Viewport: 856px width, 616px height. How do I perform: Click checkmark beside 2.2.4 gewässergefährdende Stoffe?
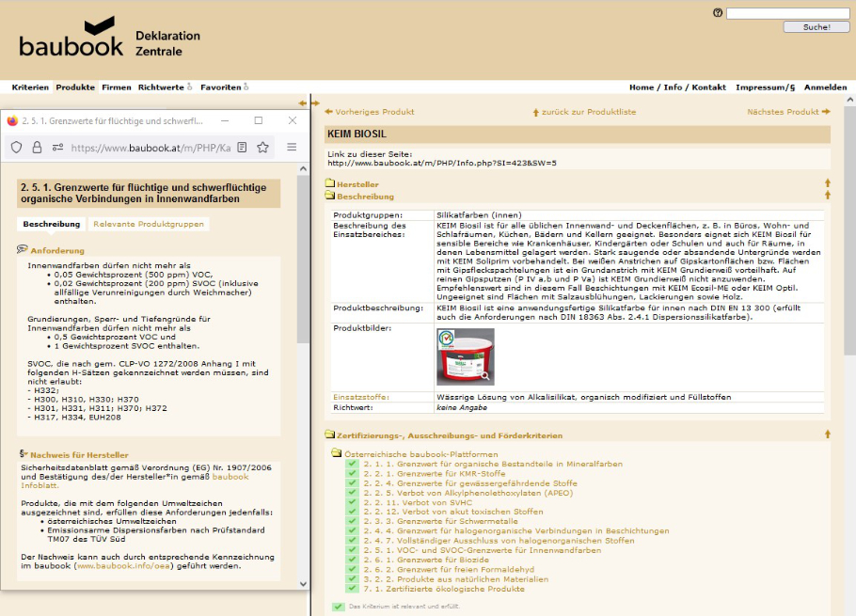[352, 482]
